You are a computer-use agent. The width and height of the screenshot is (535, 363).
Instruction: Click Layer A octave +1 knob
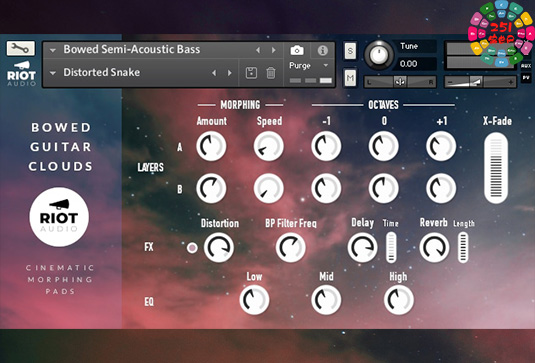coord(441,146)
